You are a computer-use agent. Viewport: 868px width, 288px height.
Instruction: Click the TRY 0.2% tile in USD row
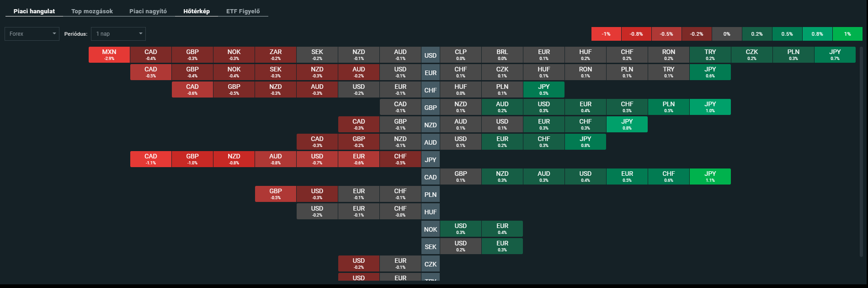click(710, 55)
